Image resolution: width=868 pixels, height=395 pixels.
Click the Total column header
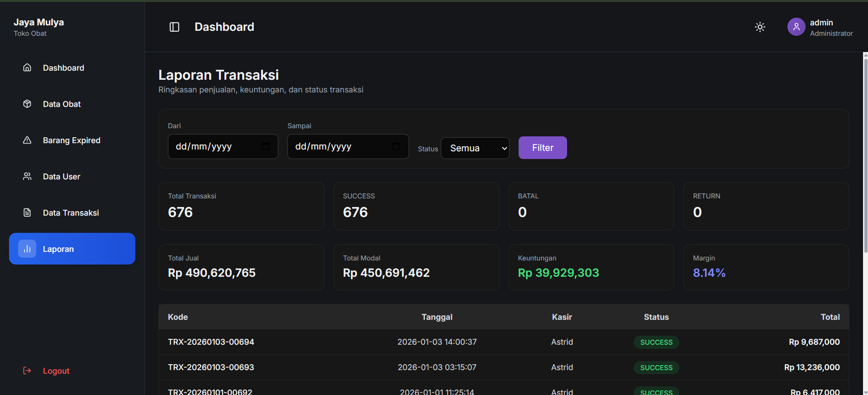(x=830, y=317)
